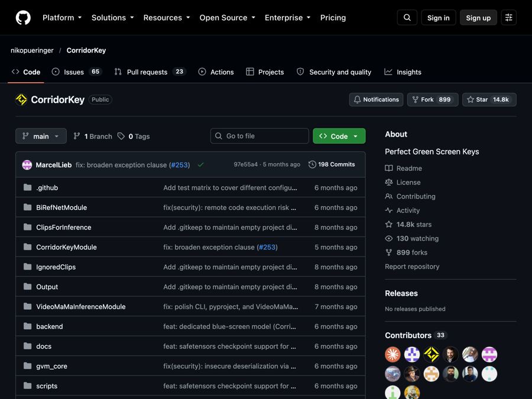Expand the Platform menu in header
This screenshot has width=532, height=399.
(62, 18)
